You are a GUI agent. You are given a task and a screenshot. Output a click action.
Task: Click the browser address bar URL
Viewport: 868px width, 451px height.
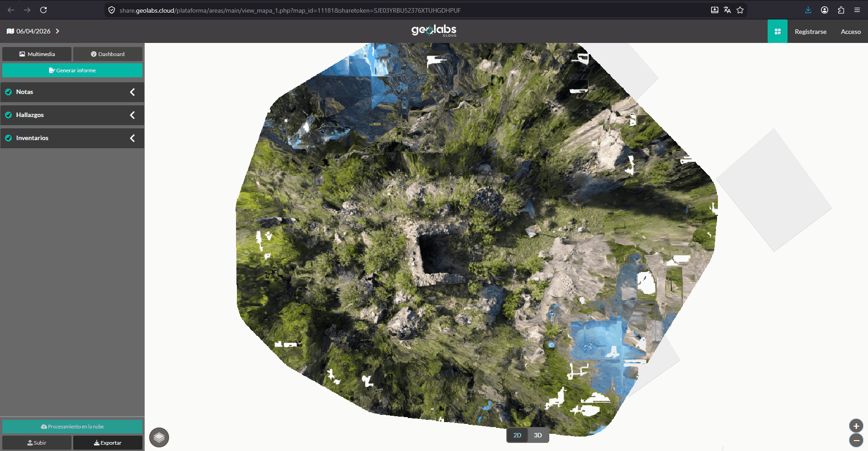(x=289, y=10)
